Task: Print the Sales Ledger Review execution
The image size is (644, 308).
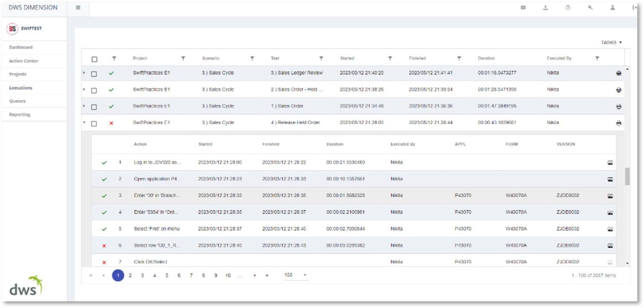Action: (x=618, y=73)
